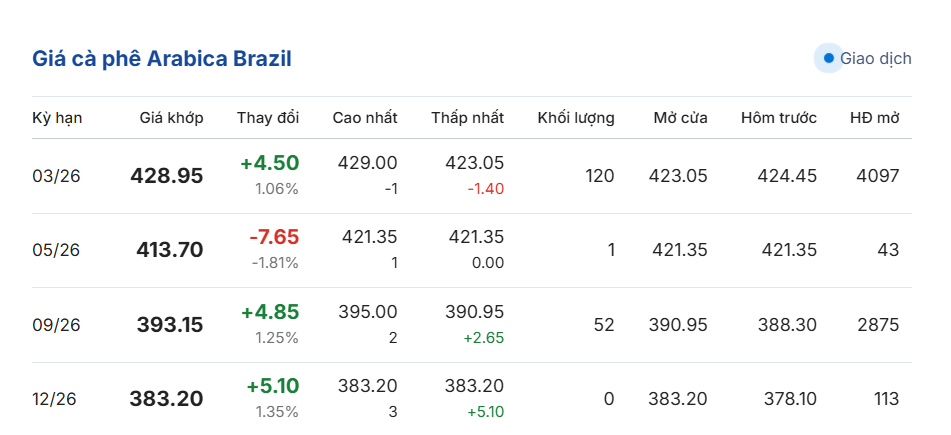Select the Mở cửa column header

(680, 118)
